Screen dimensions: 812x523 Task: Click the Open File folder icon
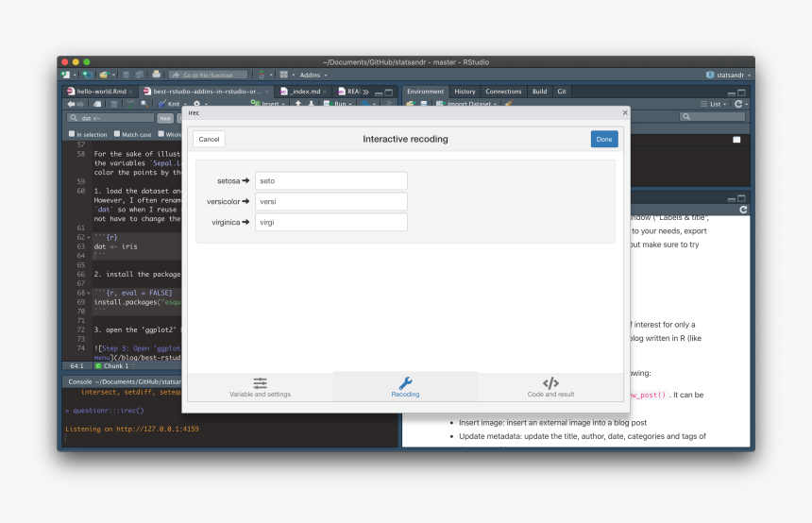coord(104,76)
